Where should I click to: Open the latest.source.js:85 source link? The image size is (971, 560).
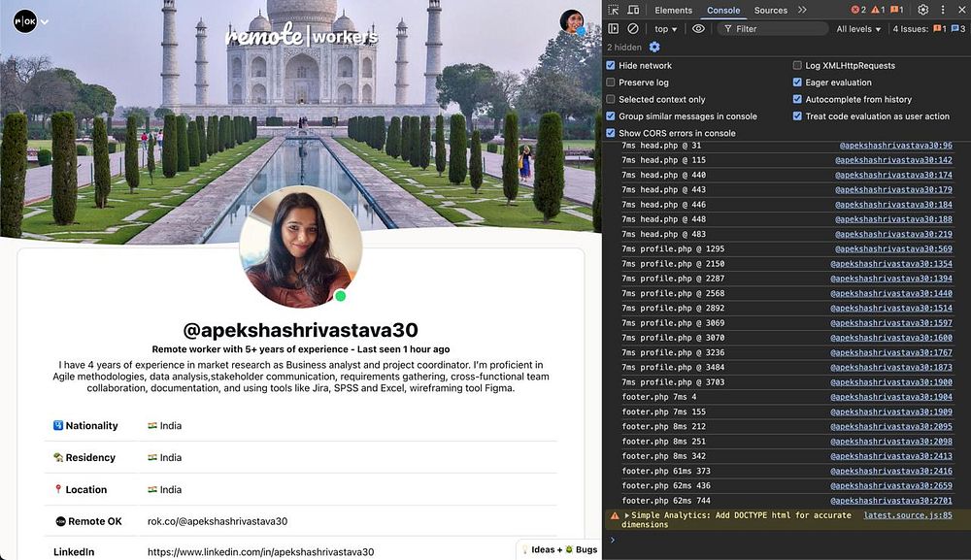tap(907, 515)
